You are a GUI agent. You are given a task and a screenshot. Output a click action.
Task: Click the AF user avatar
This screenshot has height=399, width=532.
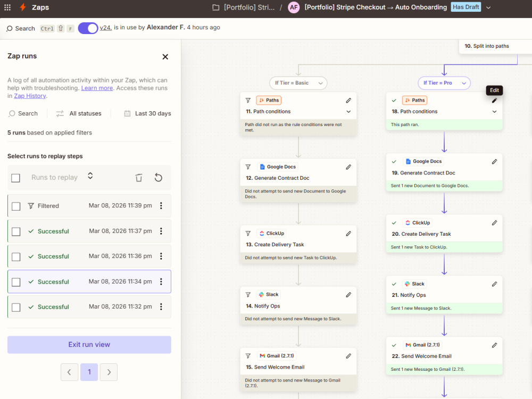(x=294, y=7)
